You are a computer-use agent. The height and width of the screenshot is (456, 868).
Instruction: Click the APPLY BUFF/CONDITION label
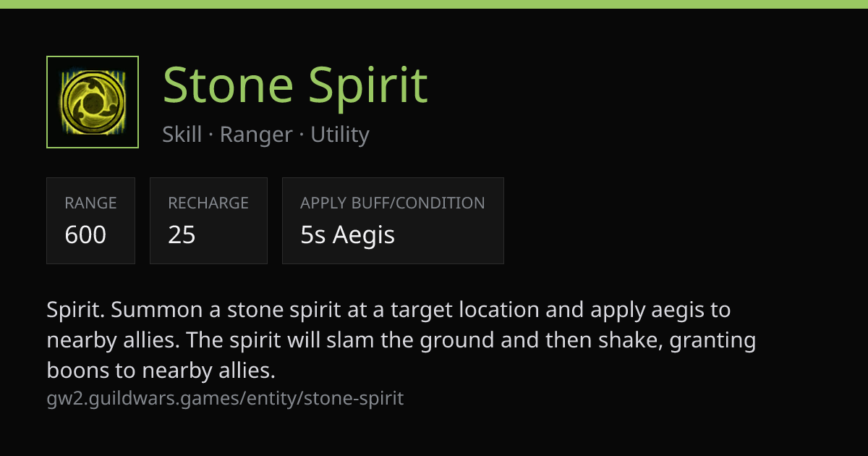coord(393,203)
